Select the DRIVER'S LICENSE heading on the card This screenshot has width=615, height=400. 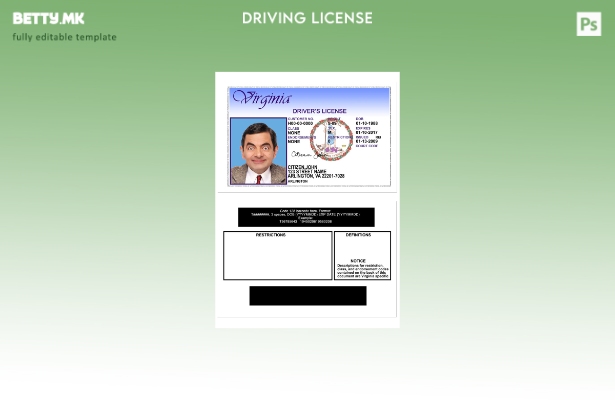[319, 110]
